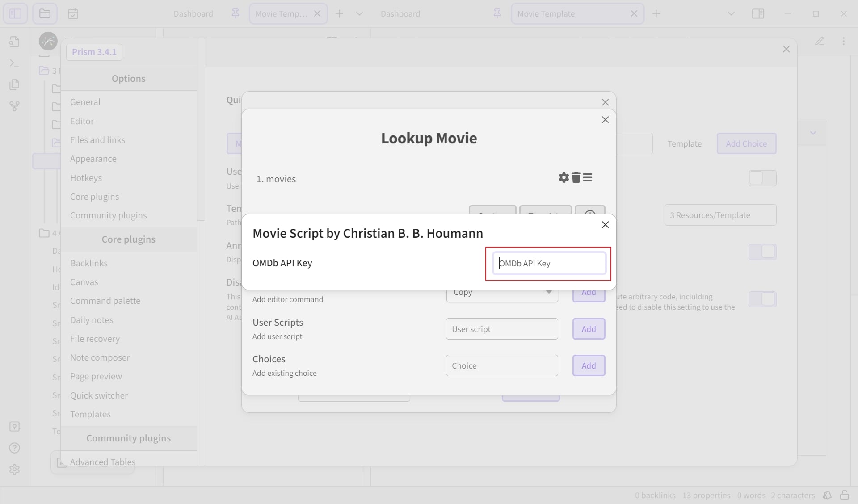Open the tab list chevron near Dashboard
Image resolution: width=858 pixels, height=504 pixels.
click(x=359, y=13)
